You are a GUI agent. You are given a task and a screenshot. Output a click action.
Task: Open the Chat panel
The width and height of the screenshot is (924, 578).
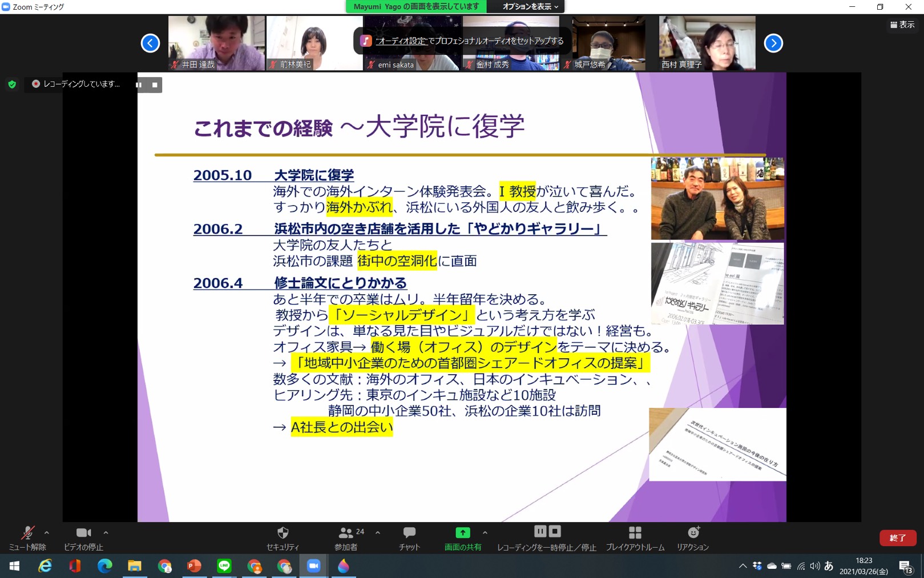pos(409,533)
